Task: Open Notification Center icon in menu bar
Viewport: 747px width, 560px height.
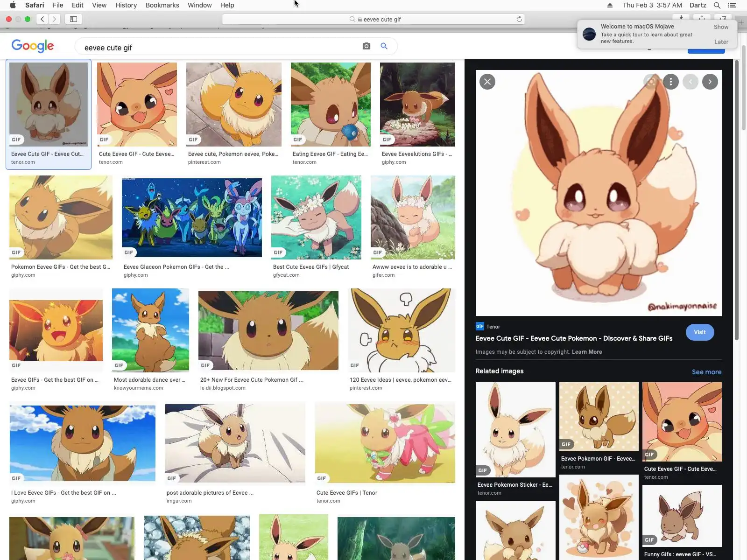Action: pyautogui.click(x=732, y=5)
